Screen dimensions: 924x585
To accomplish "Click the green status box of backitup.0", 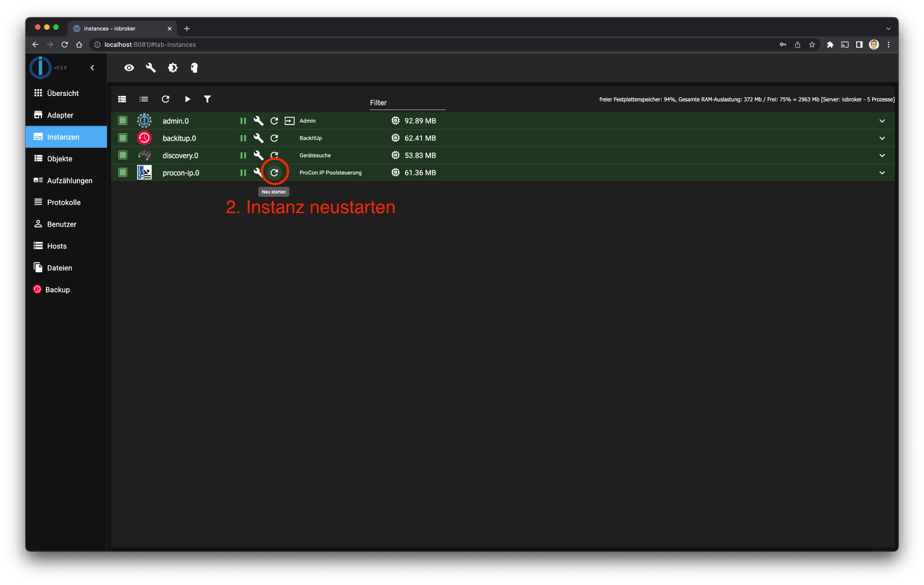I will [123, 138].
